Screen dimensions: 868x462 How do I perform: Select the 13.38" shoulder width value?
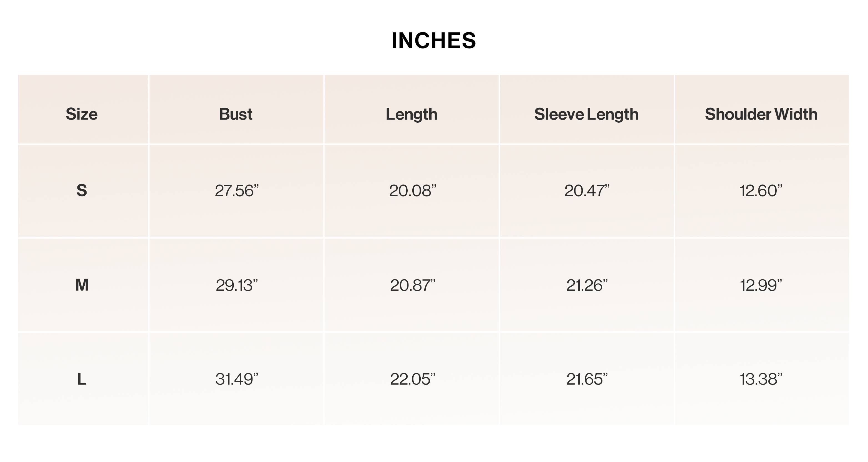[x=761, y=379]
